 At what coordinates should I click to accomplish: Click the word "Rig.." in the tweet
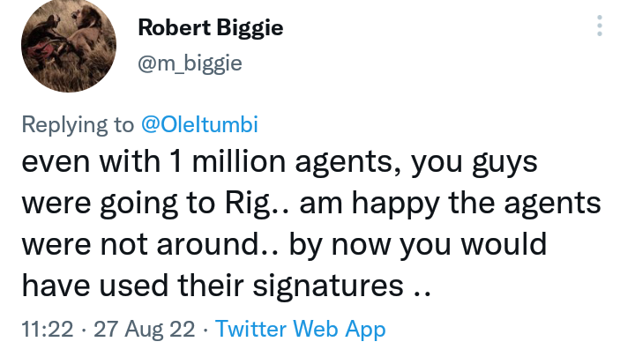(x=250, y=204)
